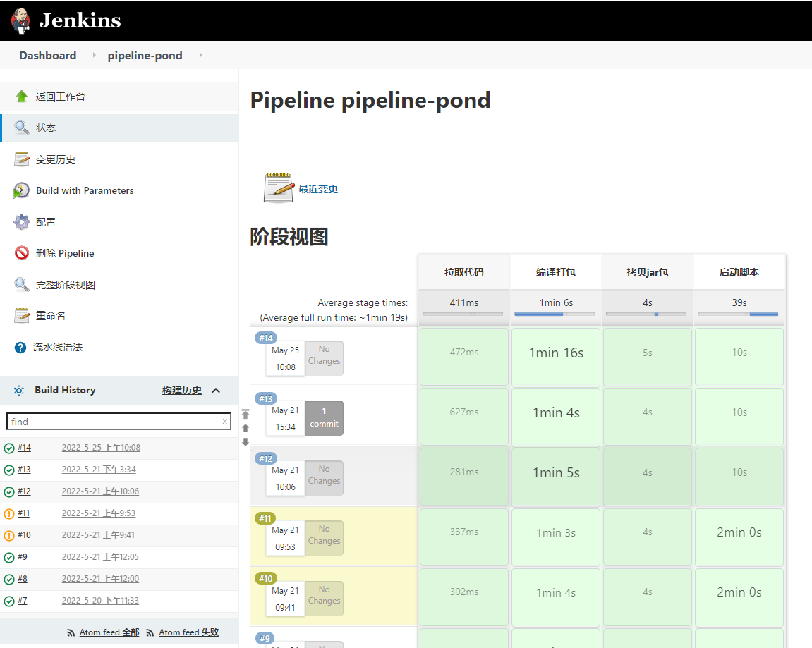Open pipeline-pond breadcrumb link

click(145, 56)
